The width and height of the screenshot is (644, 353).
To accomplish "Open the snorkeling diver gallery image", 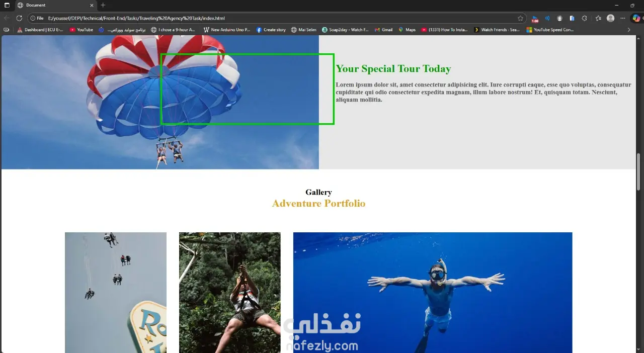I will point(433,293).
